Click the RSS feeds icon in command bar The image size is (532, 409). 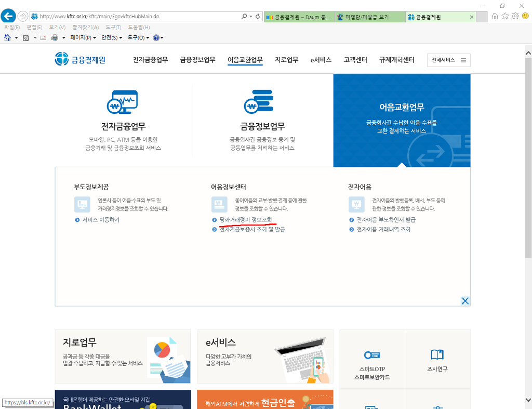tap(26, 38)
